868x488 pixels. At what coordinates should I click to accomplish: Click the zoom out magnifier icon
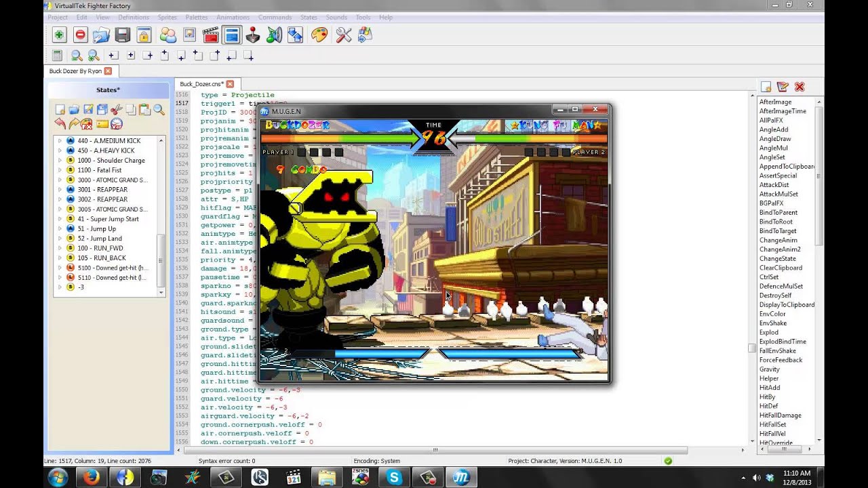pyautogui.click(x=77, y=56)
